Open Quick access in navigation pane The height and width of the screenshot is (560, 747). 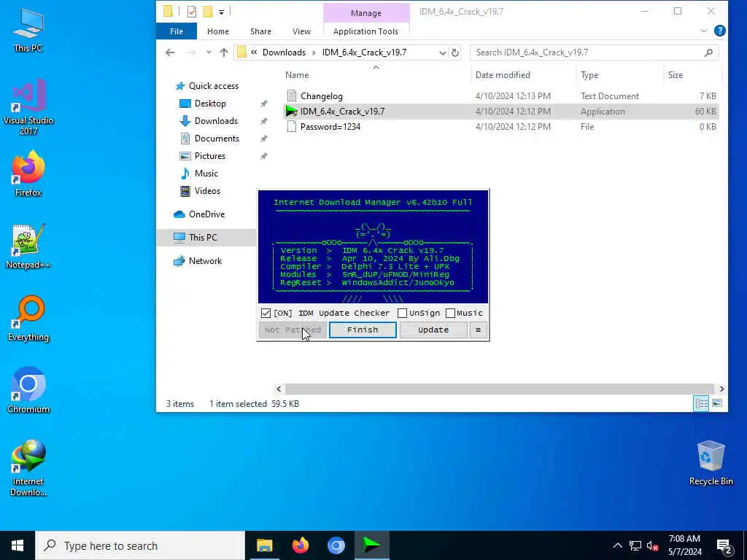pos(214,86)
